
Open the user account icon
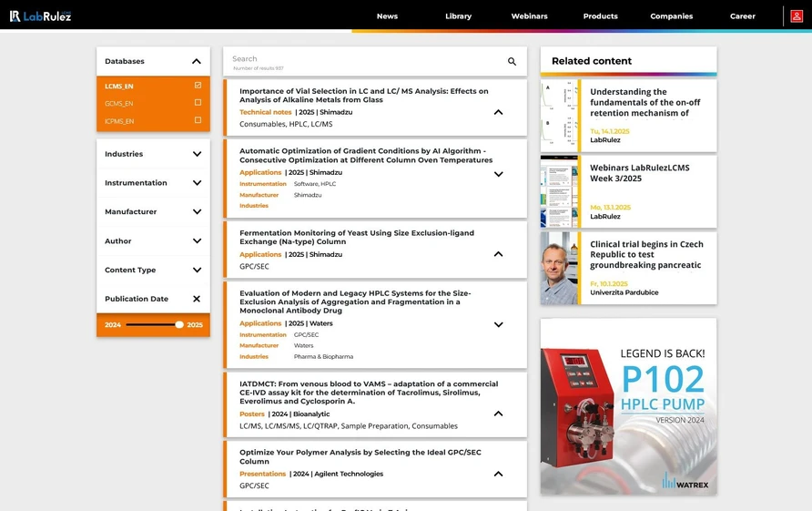pyautogui.click(x=797, y=15)
